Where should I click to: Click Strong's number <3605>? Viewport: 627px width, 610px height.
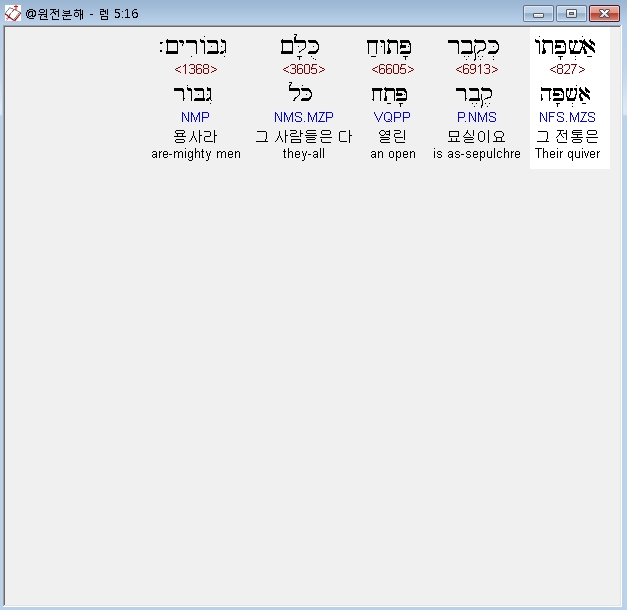tap(304, 69)
